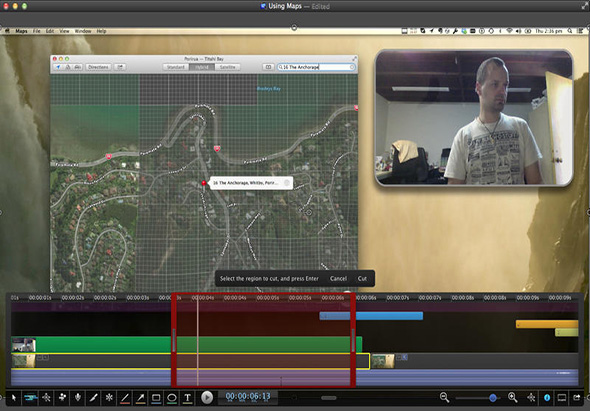Screen dimensions: 590x411
Task: Click the webcam clip thumbnail on timeline
Action: click(23, 345)
